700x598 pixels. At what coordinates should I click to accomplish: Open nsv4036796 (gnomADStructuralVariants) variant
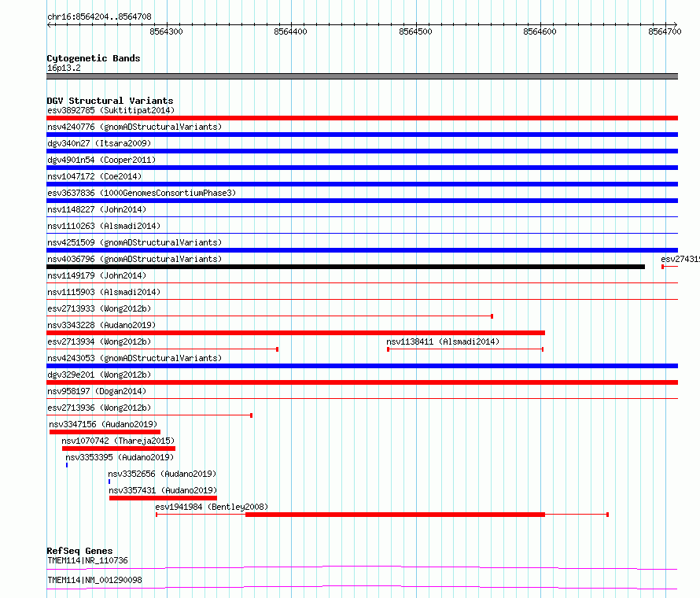point(134,259)
